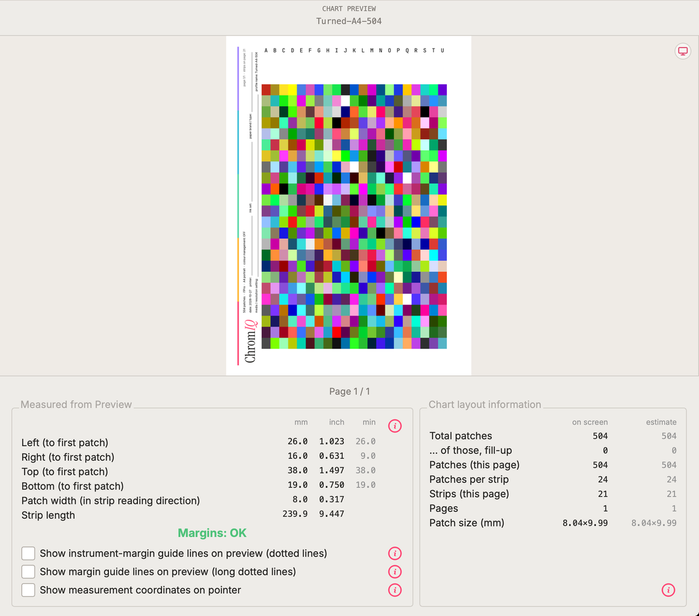This screenshot has width=699, height=616.
Task: Click the Strip length label
Action: (48, 515)
